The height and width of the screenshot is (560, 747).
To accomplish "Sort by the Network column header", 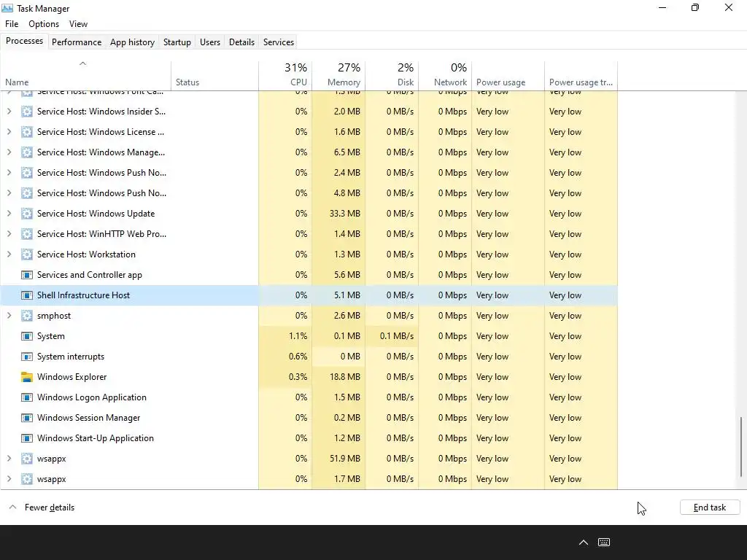I will [x=446, y=76].
